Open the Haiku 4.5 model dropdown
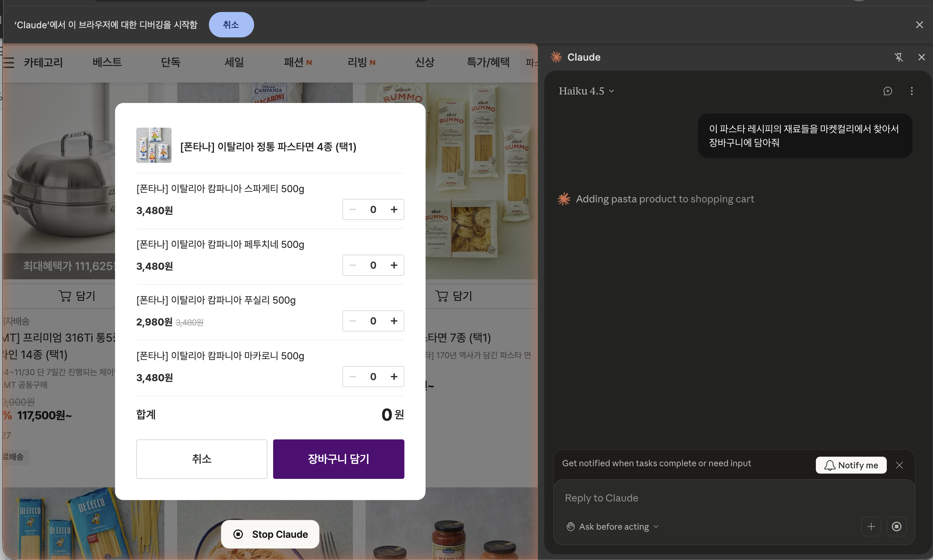This screenshot has height=560, width=933. (x=586, y=91)
